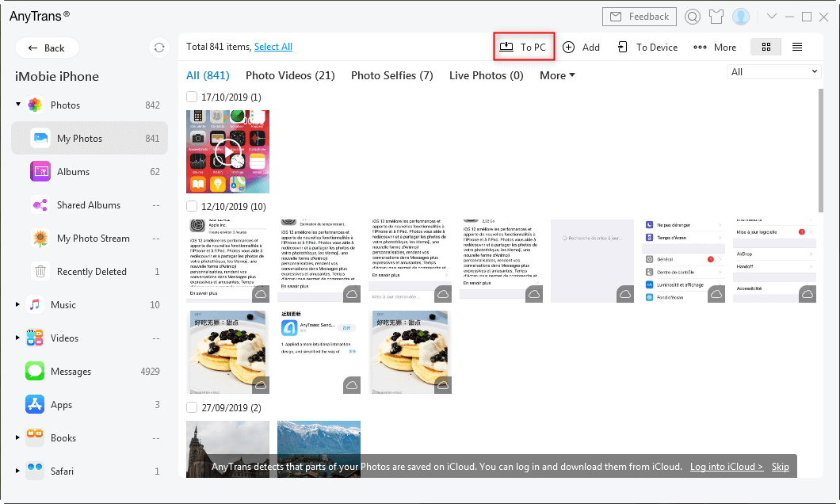The image size is (840, 504).
Task: Check the 12/10/2019 date group
Action: [191, 206]
